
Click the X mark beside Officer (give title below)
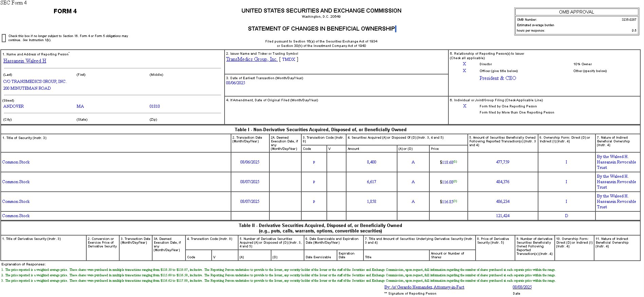coord(464,71)
